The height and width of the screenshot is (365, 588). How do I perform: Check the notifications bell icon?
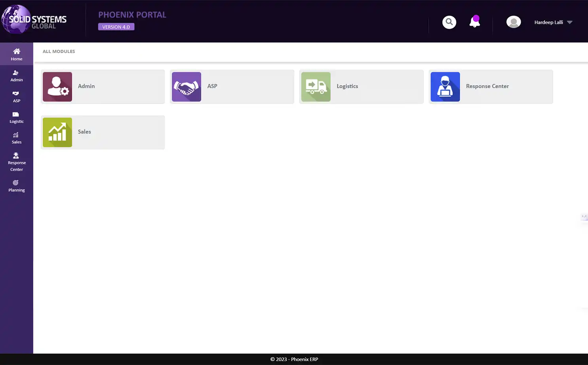[474, 23]
